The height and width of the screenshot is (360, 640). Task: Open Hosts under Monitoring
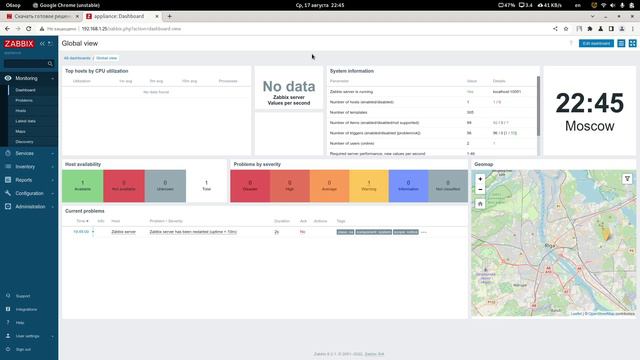point(21,111)
